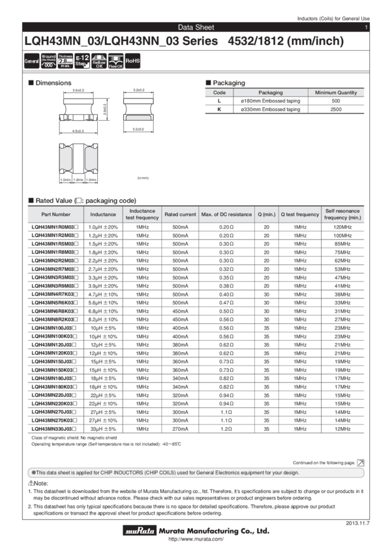Click part number LQH43MN2R7M03
The width and height of the screenshot is (392, 555).
pyautogui.click(x=55, y=269)
